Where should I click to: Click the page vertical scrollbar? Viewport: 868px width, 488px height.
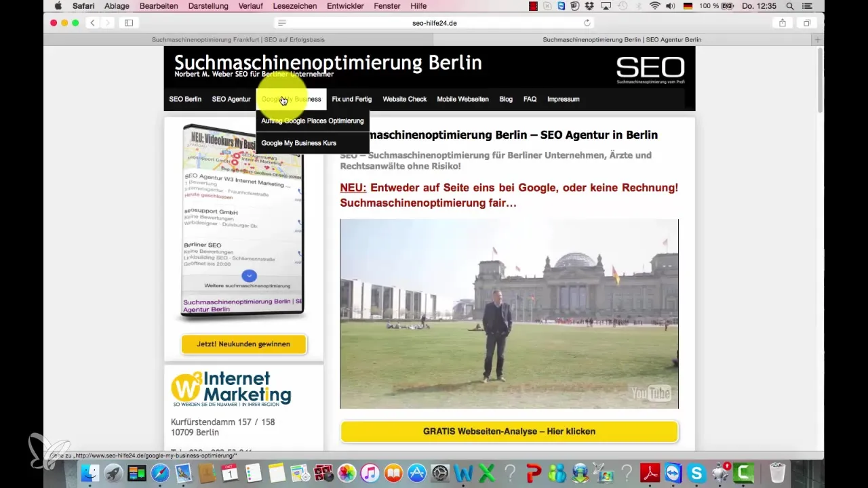point(821,81)
